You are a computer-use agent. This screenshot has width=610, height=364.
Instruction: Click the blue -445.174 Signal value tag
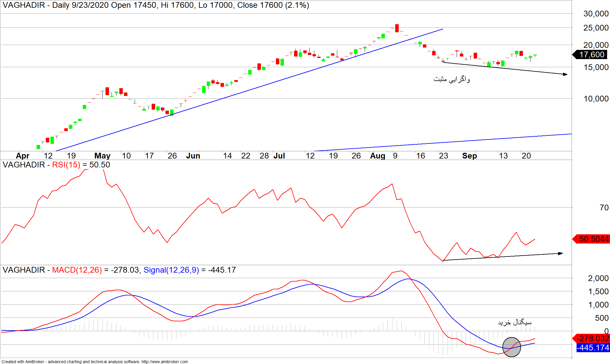[x=593, y=348]
